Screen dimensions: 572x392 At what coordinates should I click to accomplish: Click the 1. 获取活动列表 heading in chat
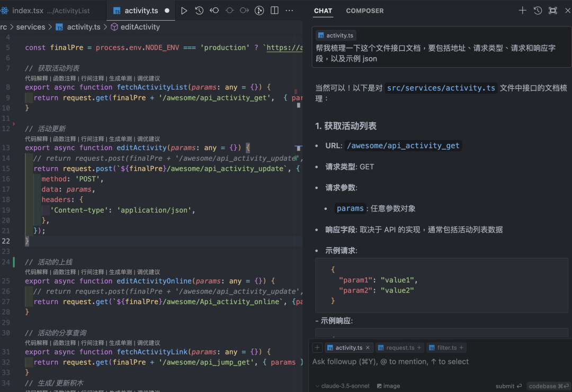tap(345, 126)
